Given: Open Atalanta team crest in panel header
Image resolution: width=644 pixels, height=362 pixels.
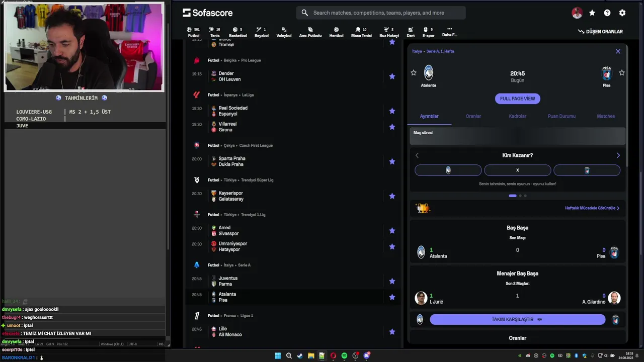Looking at the screenshot, I should click(x=429, y=73).
